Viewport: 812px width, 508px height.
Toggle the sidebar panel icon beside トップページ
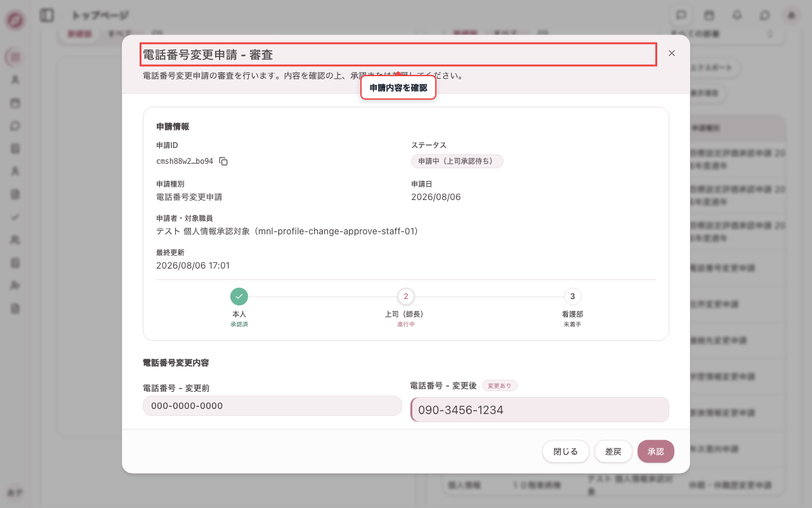tap(47, 15)
